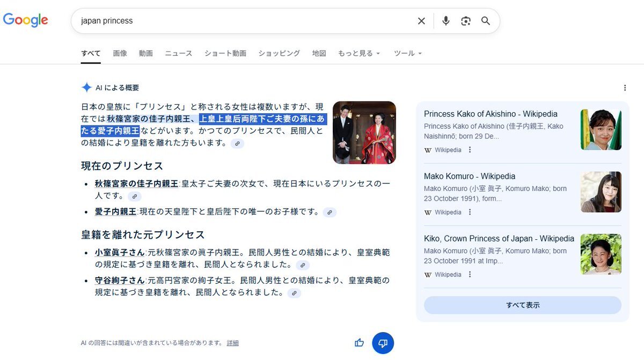Open the ショッピング tab

(279, 53)
